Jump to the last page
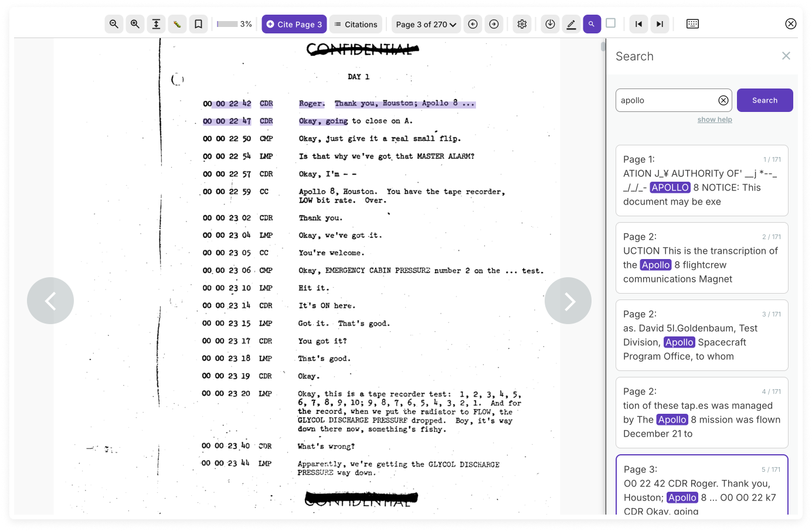Image resolution: width=812 pixels, height=531 pixels. [660, 24]
